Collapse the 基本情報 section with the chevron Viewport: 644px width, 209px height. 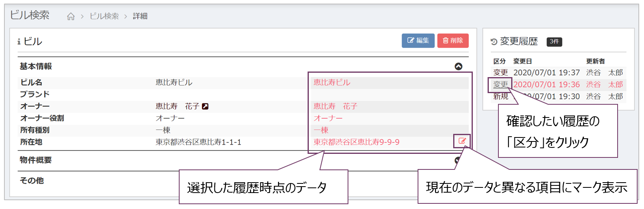[458, 66]
